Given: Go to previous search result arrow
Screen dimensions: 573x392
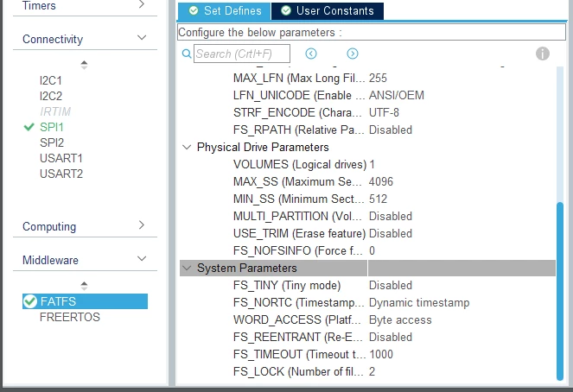Looking at the screenshot, I should point(311,54).
